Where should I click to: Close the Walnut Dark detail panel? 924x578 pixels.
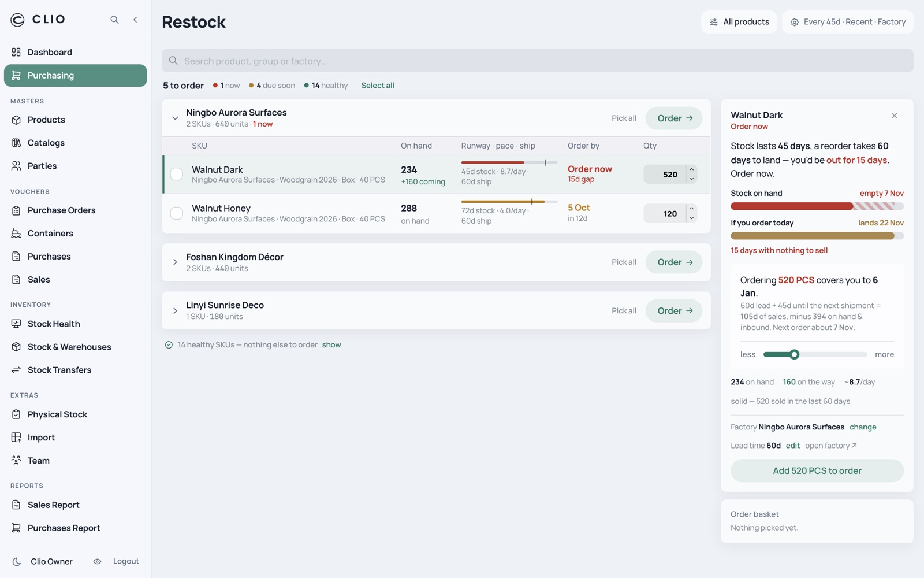tap(894, 116)
